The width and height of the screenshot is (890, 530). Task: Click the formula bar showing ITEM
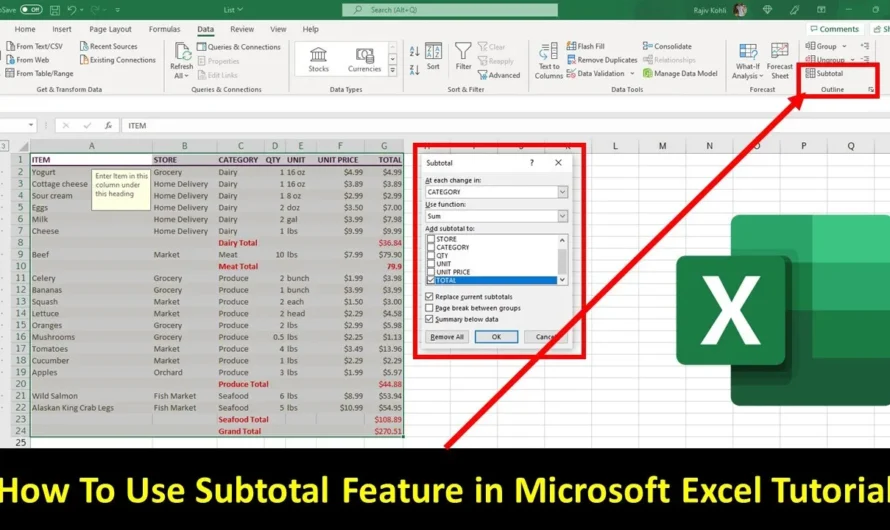pyautogui.click(x=505, y=125)
